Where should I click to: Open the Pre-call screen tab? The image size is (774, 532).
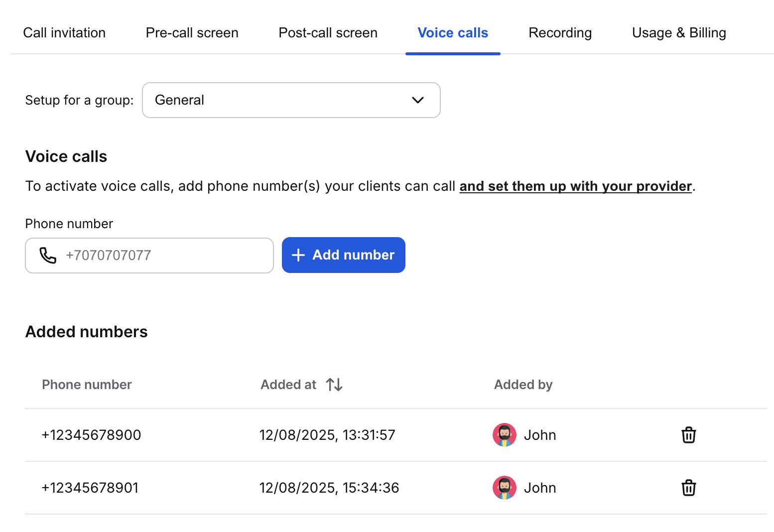(192, 33)
